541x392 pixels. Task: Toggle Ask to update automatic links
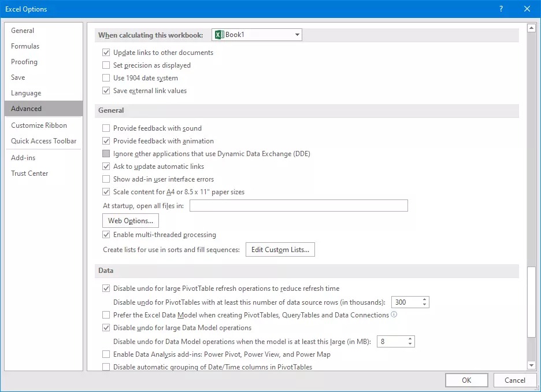pos(106,167)
